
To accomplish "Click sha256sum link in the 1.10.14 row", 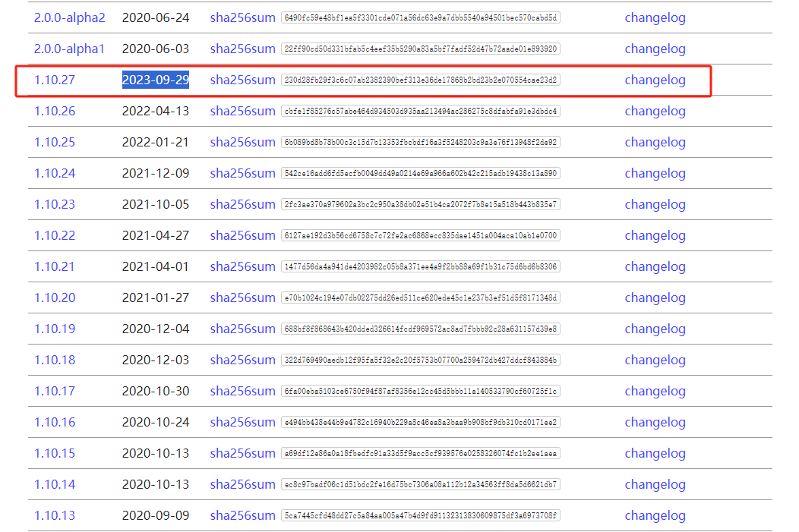I will pyautogui.click(x=242, y=483).
